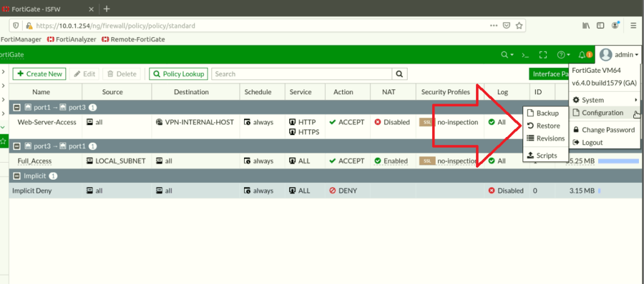The height and width of the screenshot is (284, 644).
Task: Open the Firefox hamburger menu
Action: pyautogui.click(x=634, y=26)
